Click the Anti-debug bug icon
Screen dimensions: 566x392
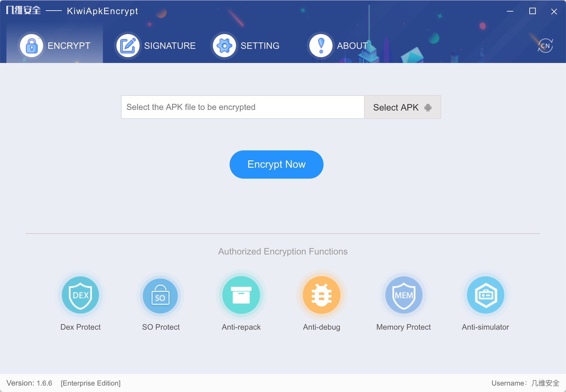pos(322,295)
